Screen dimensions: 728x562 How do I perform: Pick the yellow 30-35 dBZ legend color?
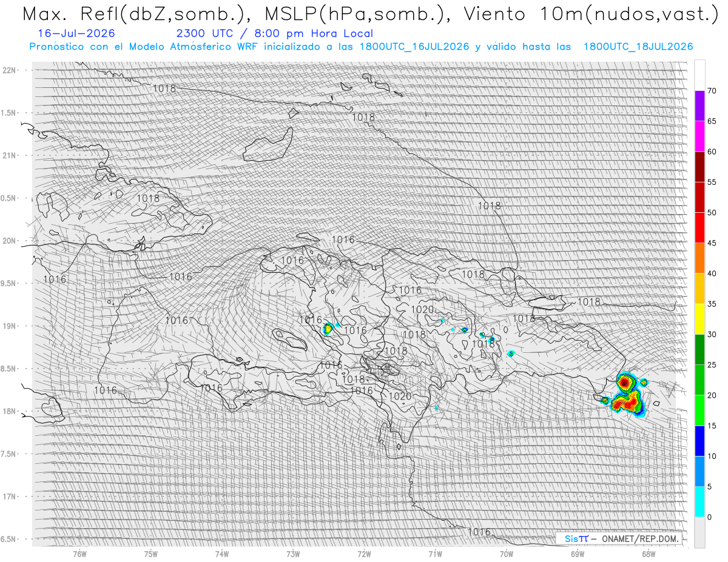click(x=699, y=319)
